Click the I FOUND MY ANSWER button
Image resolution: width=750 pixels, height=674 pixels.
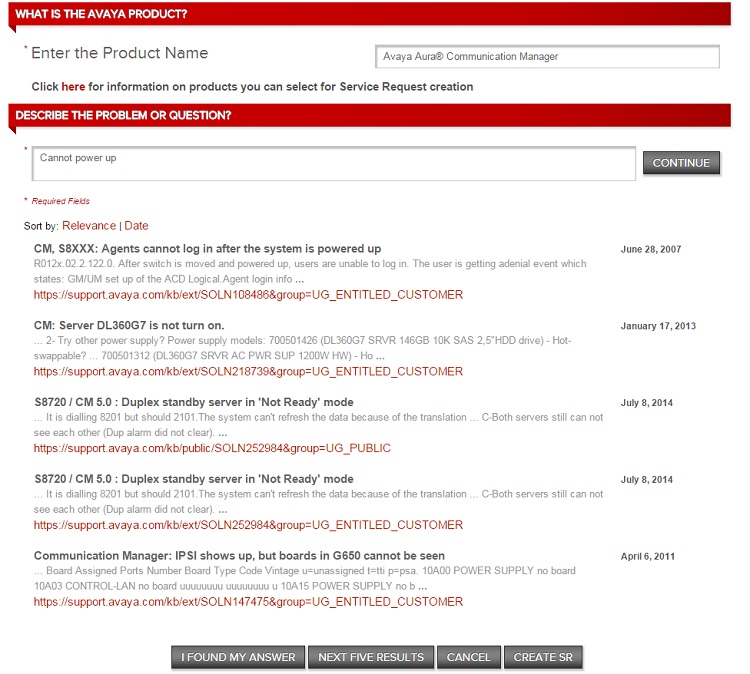pos(238,657)
